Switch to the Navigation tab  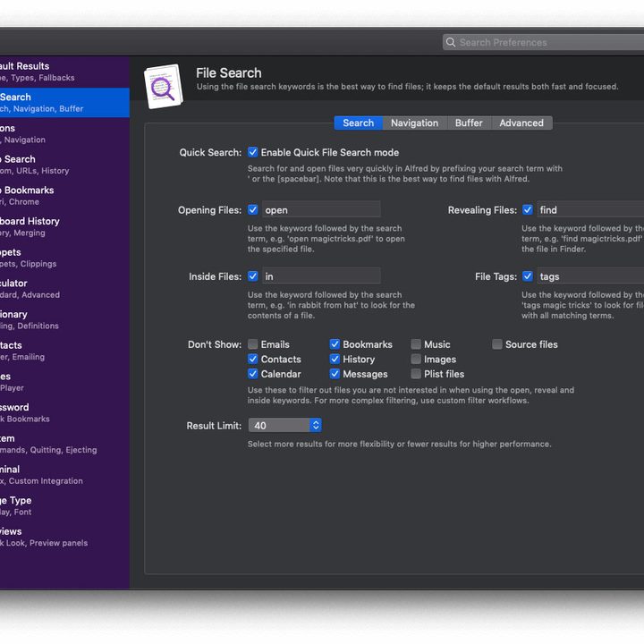(x=414, y=123)
